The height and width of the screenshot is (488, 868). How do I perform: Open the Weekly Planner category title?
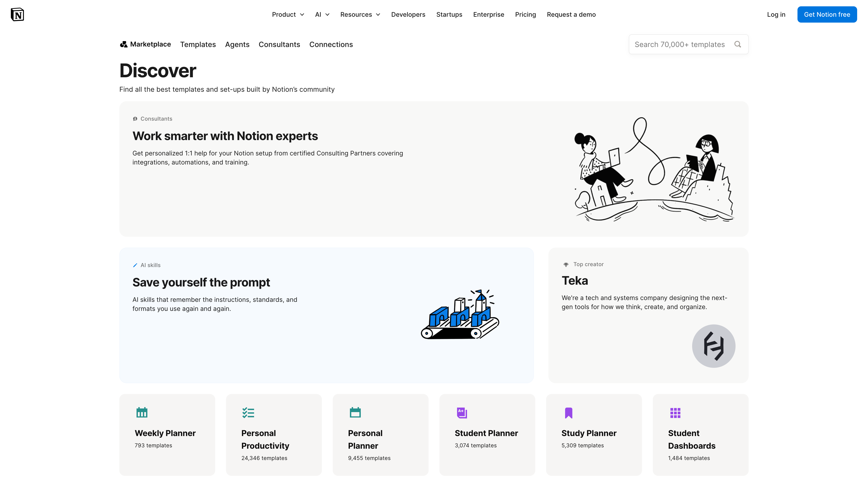tap(165, 433)
